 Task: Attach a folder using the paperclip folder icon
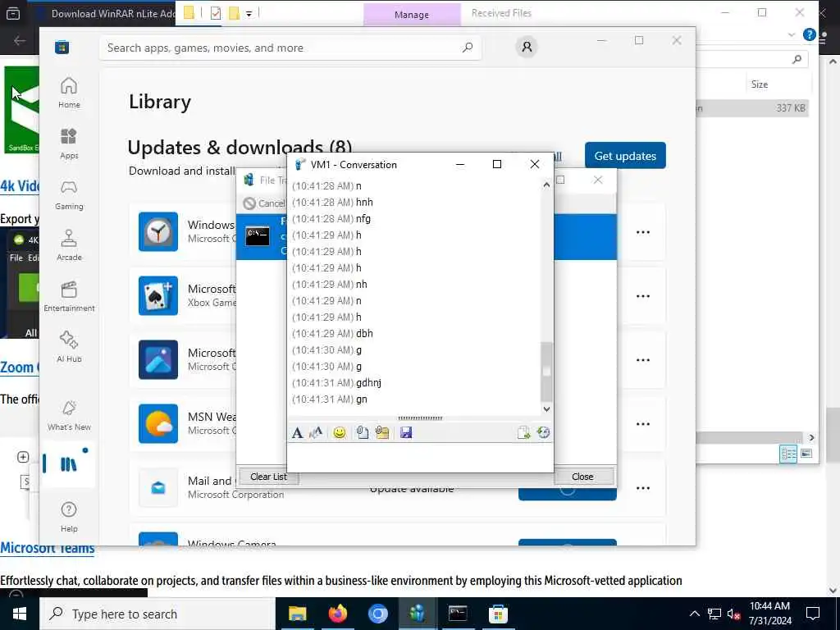382,433
